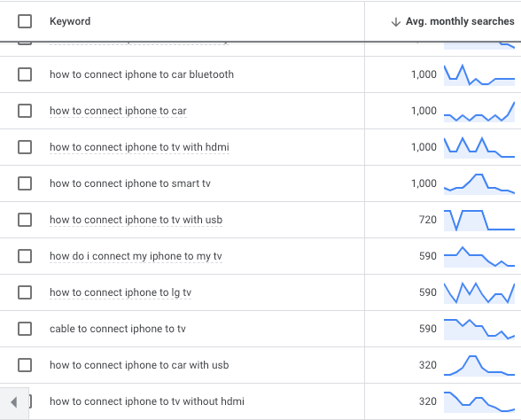Click keyword how do i connect my iphone to my tv
The image size is (521, 420).
tap(136, 256)
